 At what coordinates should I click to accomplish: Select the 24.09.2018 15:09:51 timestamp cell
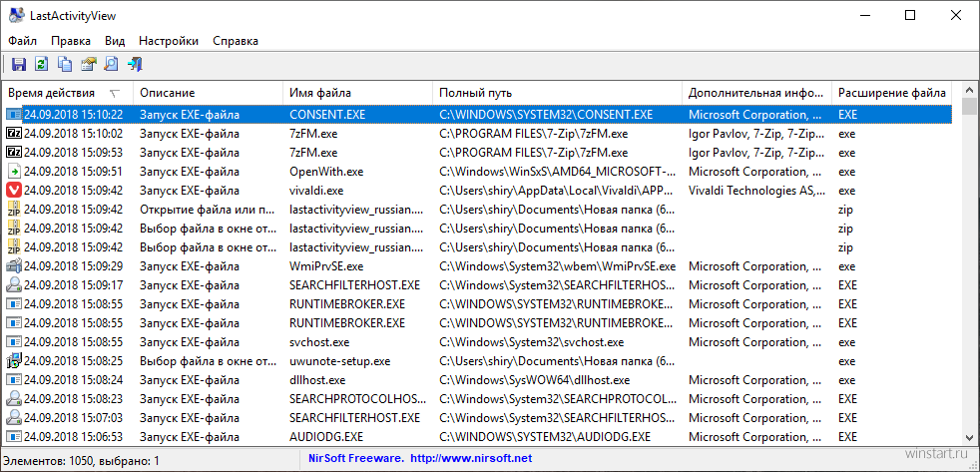[73, 172]
